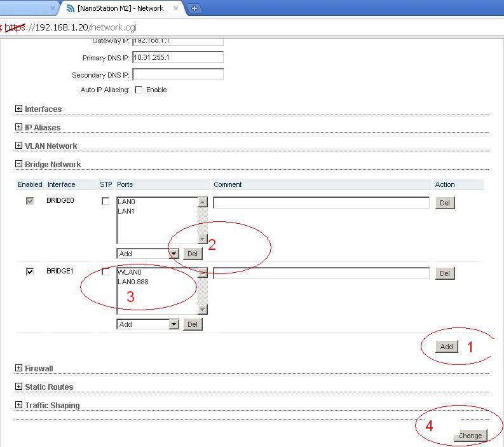This screenshot has height=447, width=504.
Task: Open a new browser tab with plus button
Action: (194, 8)
